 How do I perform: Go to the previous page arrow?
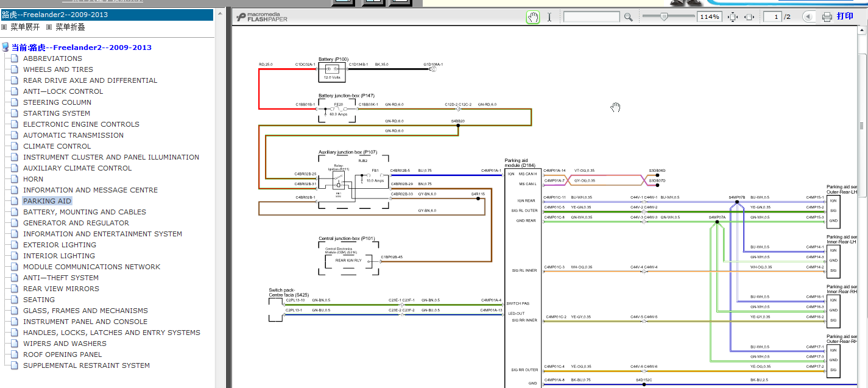(x=809, y=17)
